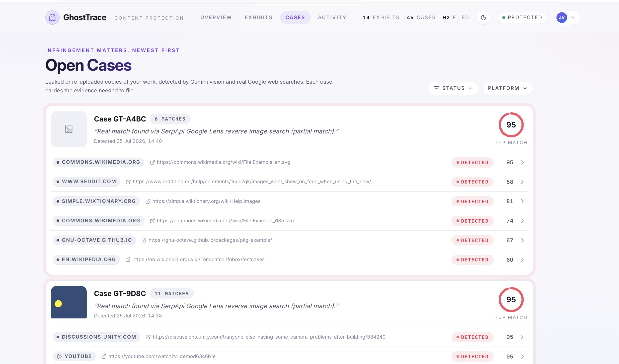Viewport: 619px width, 364px height.
Task: Go to the Activity tab
Action: (x=332, y=17)
